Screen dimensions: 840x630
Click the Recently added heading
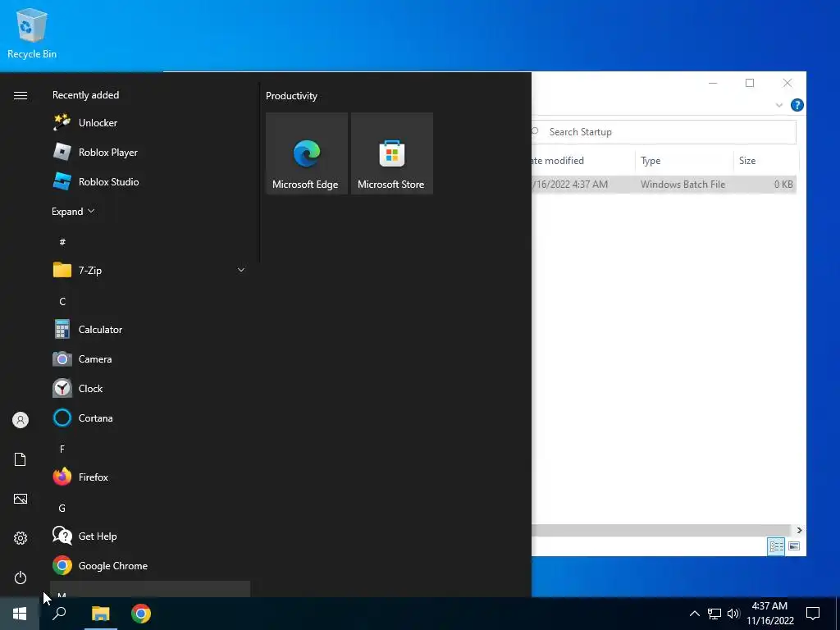[x=85, y=95]
